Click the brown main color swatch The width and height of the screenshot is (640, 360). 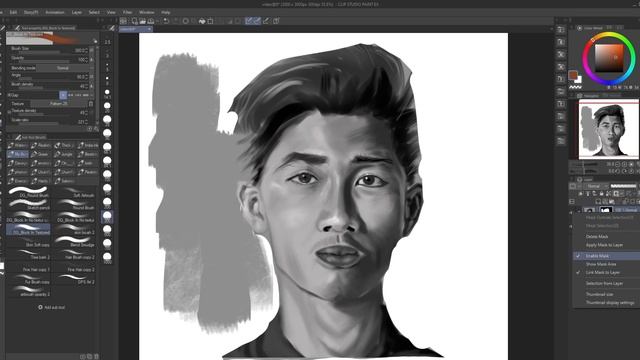[x=573, y=75]
